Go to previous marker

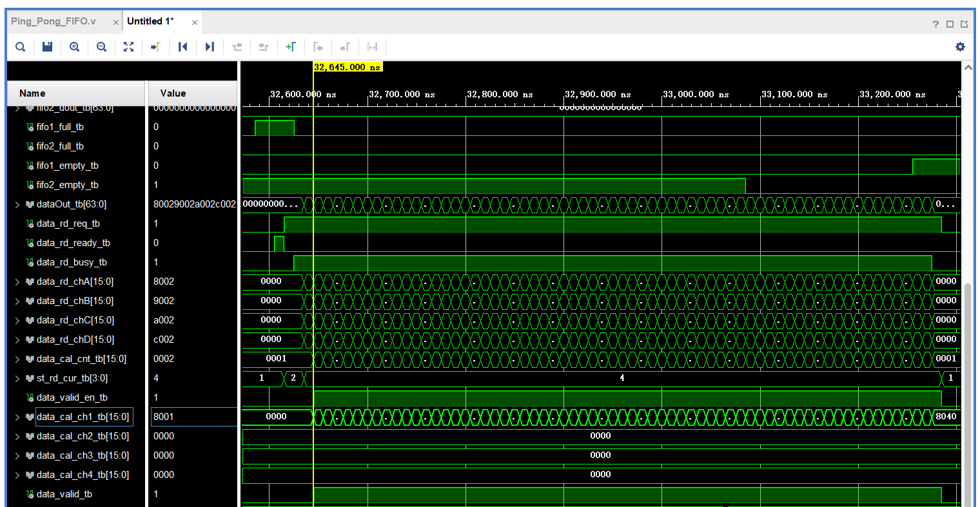[318, 46]
